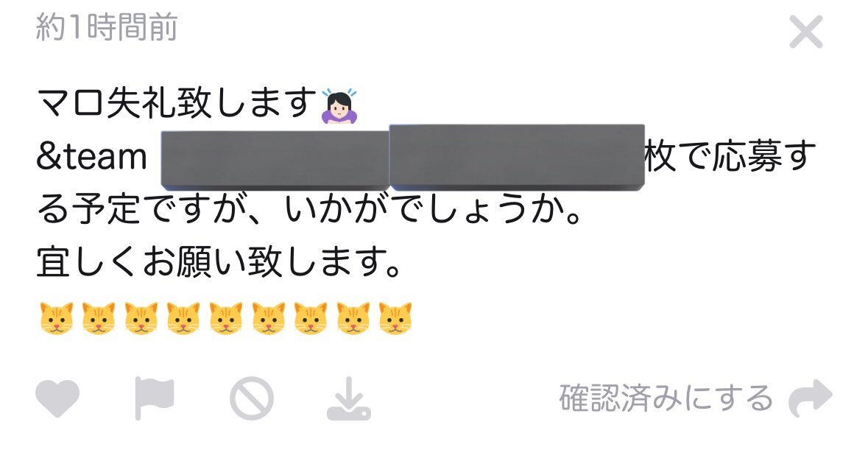Click the いかがでしょうか phrase
Screen dimensions: 868x464
coord(432,209)
